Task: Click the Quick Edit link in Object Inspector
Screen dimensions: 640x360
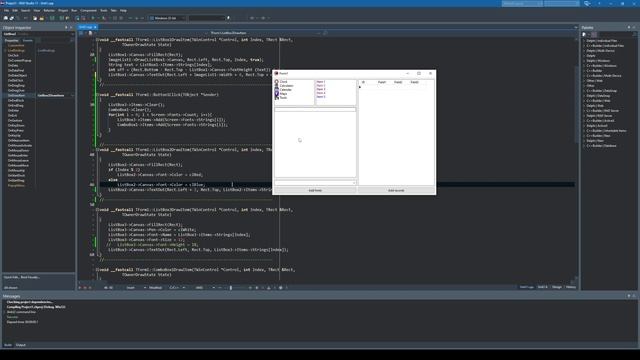Action: click(x=11, y=277)
